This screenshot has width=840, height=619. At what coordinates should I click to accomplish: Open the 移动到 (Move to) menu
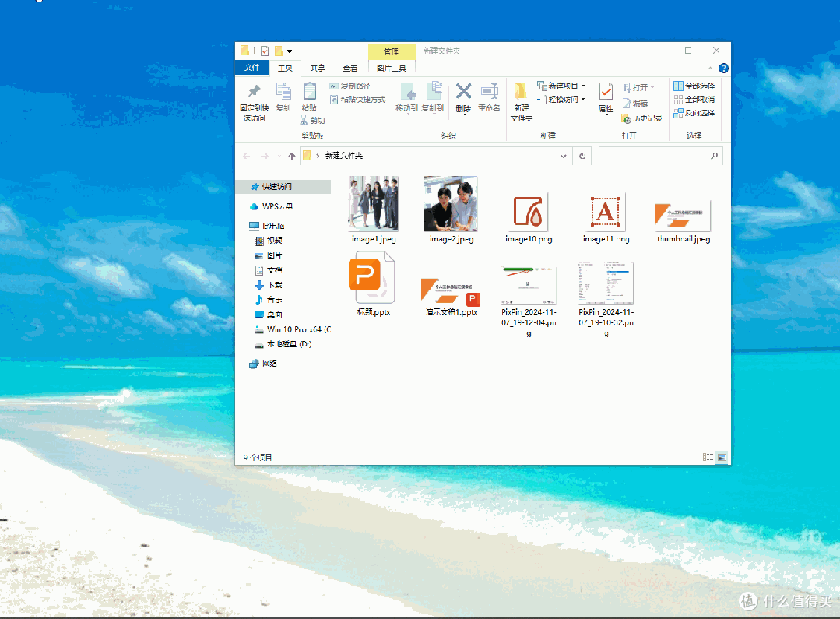pyautogui.click(x=406, y=97)
